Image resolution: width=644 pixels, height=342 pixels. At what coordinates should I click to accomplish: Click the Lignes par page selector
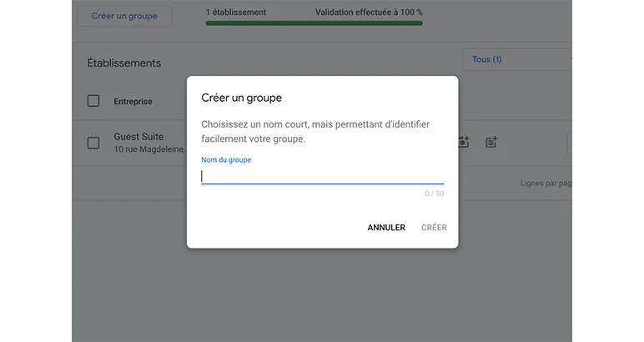(545, 184)
